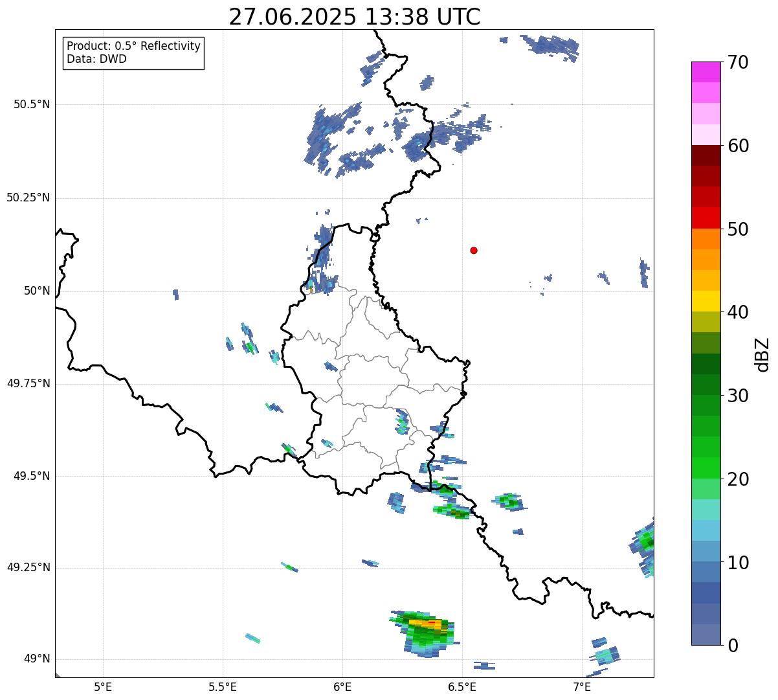Click the red station marker dot

coord(474,250)
